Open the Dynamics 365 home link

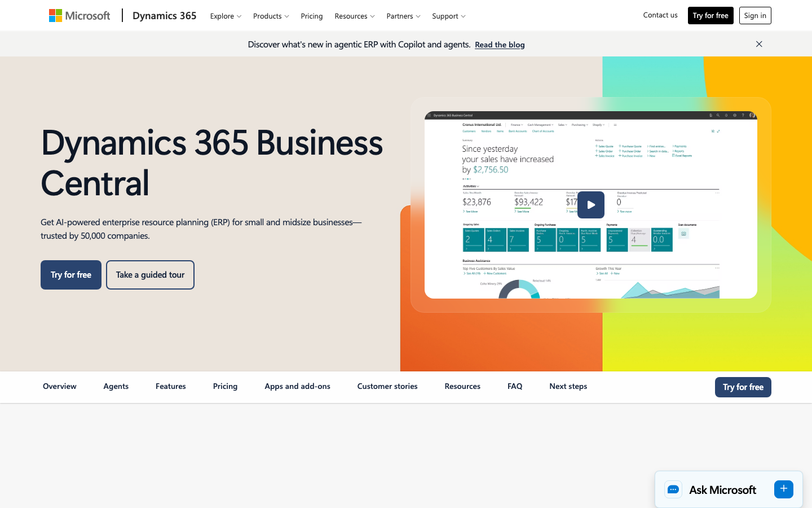tap(165, 16)
